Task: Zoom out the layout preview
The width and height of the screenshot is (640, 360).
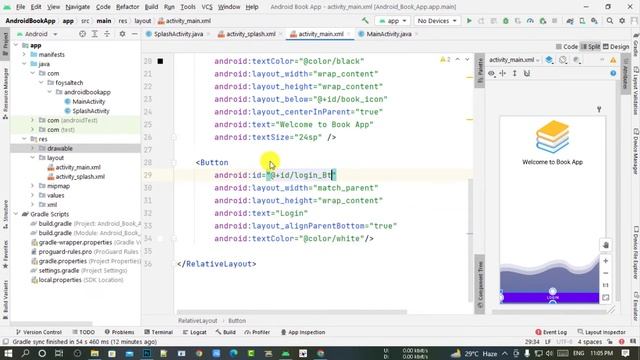Action: [x=606, y=273]
